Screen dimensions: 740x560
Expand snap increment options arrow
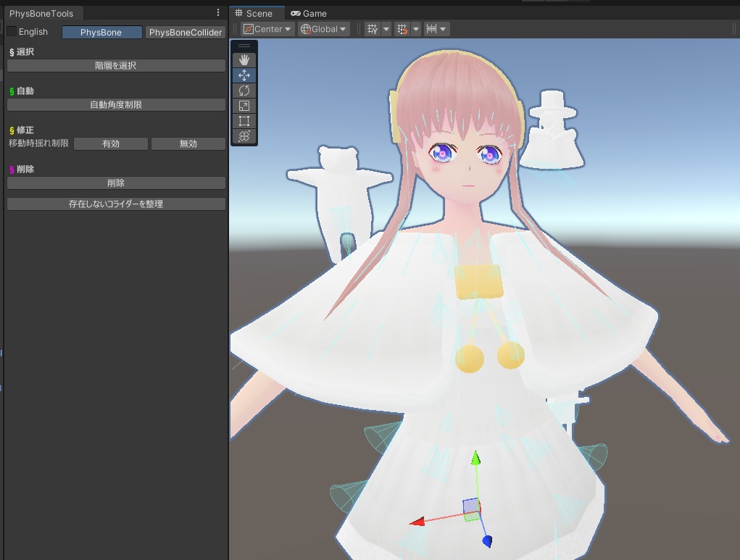pyautogui.click(x=443, y=29)
